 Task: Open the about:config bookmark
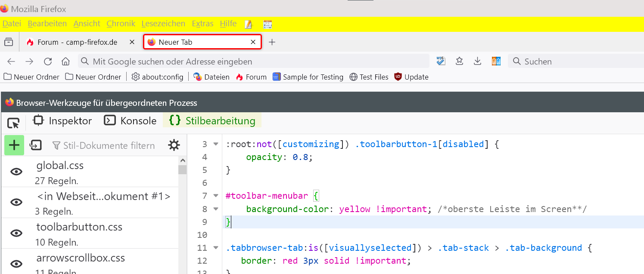158,77
